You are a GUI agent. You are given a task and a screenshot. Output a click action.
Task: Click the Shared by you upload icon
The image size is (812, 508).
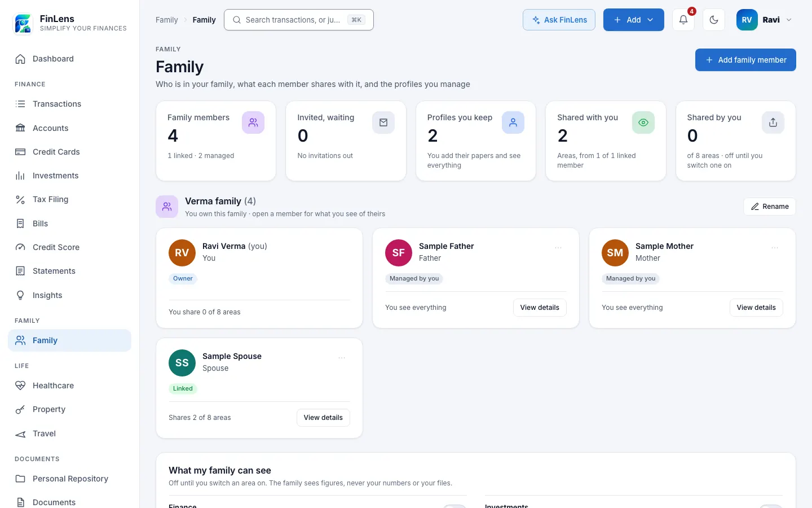point(773,122)
